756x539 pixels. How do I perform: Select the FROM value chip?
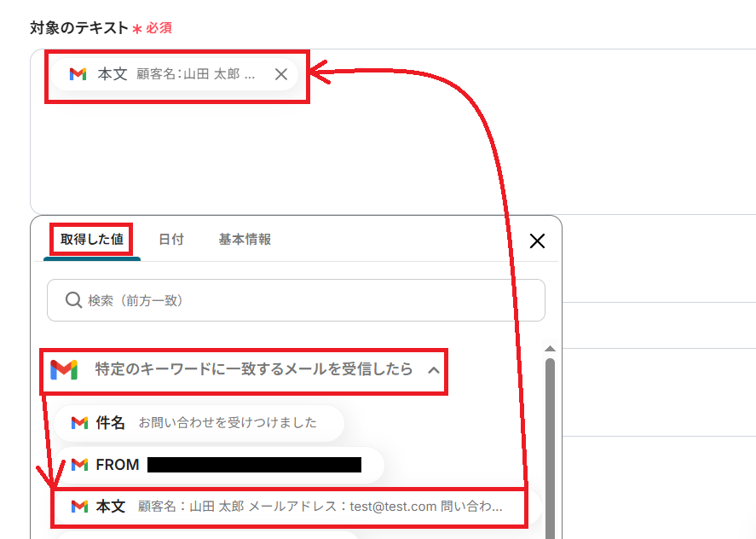219,465
